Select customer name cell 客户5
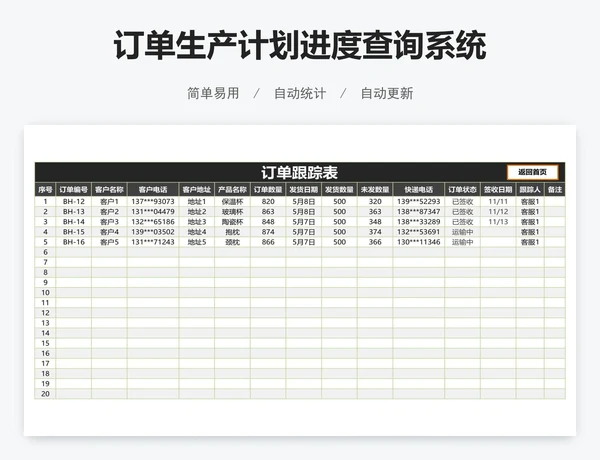Screen dimensions: 600x460 [109, 242]
